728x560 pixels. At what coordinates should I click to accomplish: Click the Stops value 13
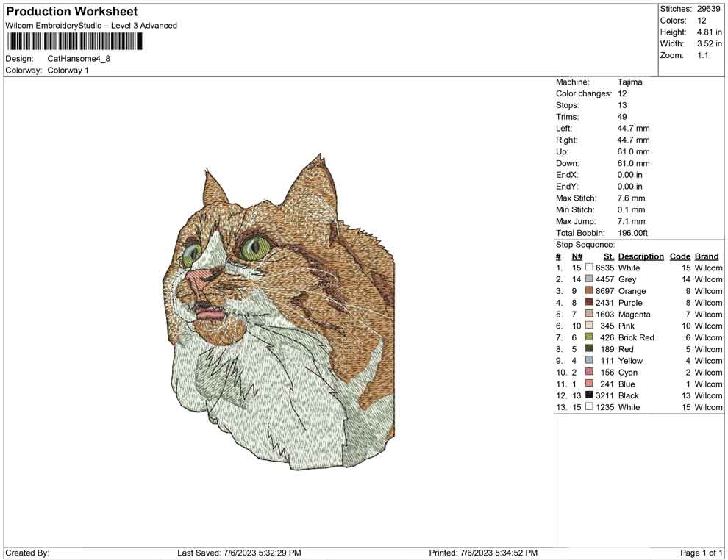pyautogui.click(x=621, y=105)
